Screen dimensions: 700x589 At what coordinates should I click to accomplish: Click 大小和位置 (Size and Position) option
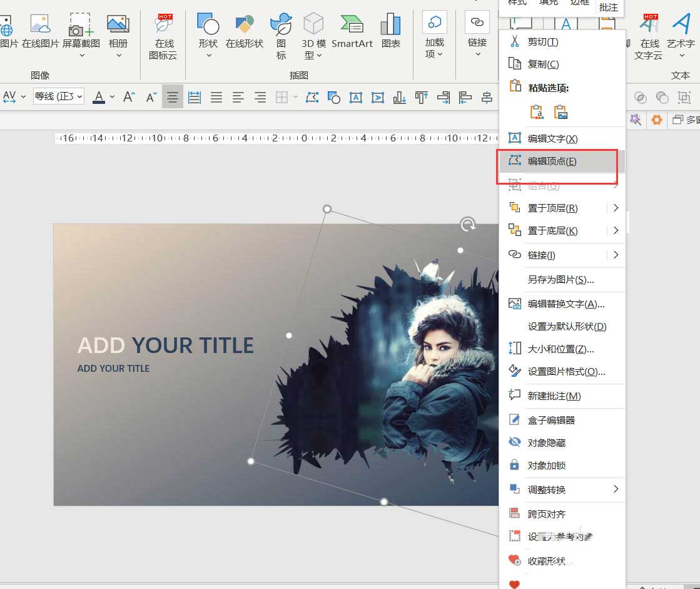coord(561,349)
